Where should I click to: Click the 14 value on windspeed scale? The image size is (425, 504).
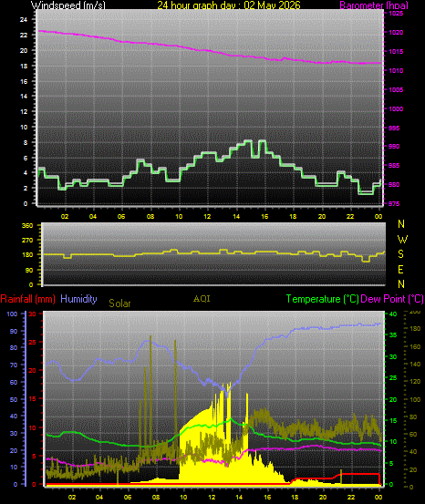click(24, 96)
